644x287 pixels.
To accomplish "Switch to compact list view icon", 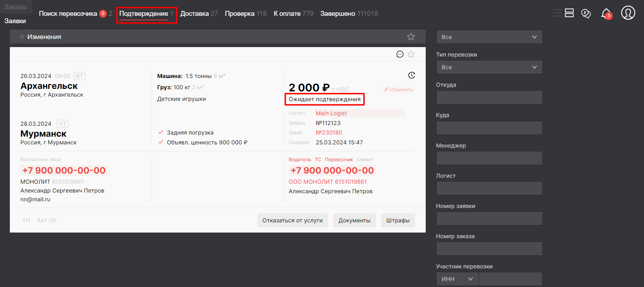I will (x=557, y=13).
